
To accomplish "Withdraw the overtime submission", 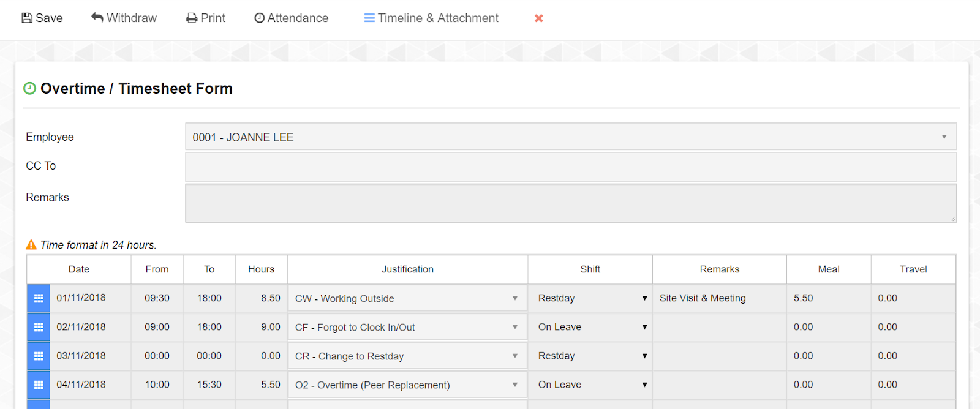I will point(124,18).
